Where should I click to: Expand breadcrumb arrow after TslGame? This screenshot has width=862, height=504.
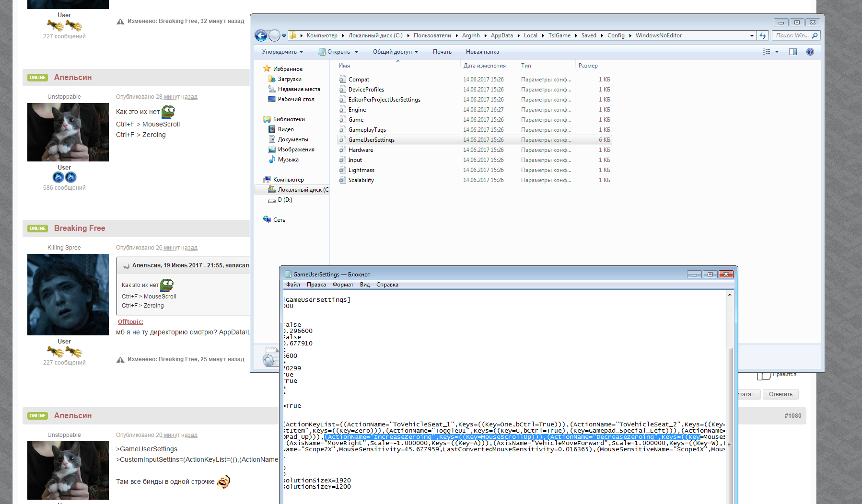[576, 35]
